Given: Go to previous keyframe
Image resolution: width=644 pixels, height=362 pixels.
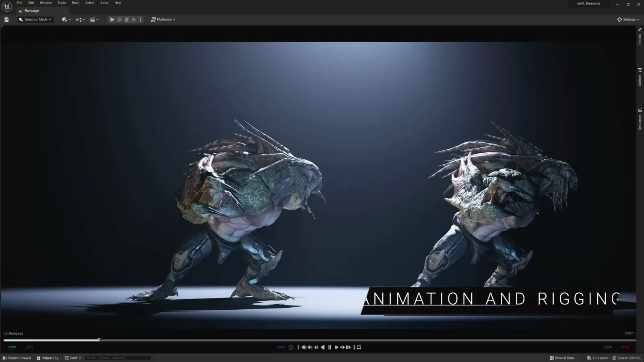Looking at the screenshot, I should coord(310,347).
